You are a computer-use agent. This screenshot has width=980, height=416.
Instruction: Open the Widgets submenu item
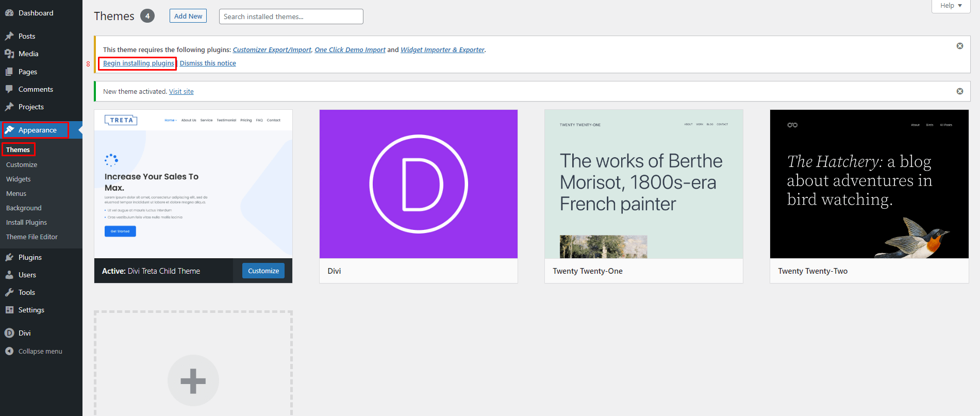coord(19,179)
